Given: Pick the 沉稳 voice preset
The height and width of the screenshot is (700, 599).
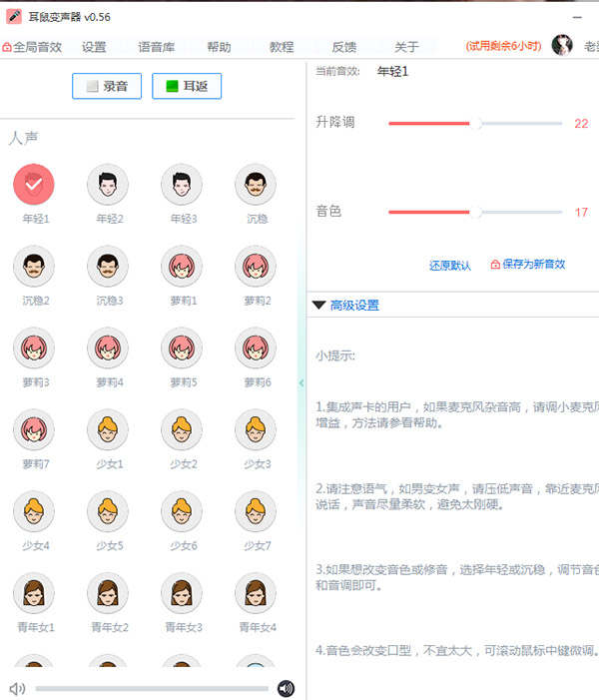Looking at the screenshot, I should 256,185.
